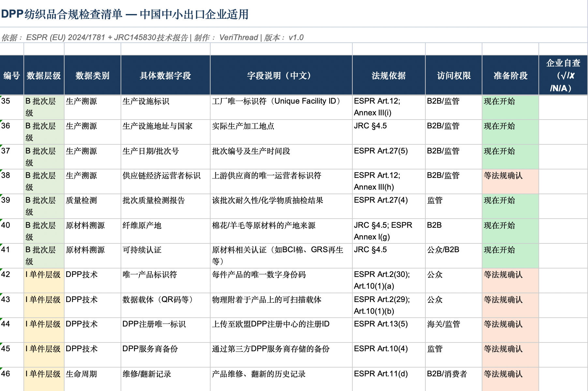588x391 pixels.
Task: Select the ESPR Art.12; Annex III(h) cell
Action: [x=389, y=181]
